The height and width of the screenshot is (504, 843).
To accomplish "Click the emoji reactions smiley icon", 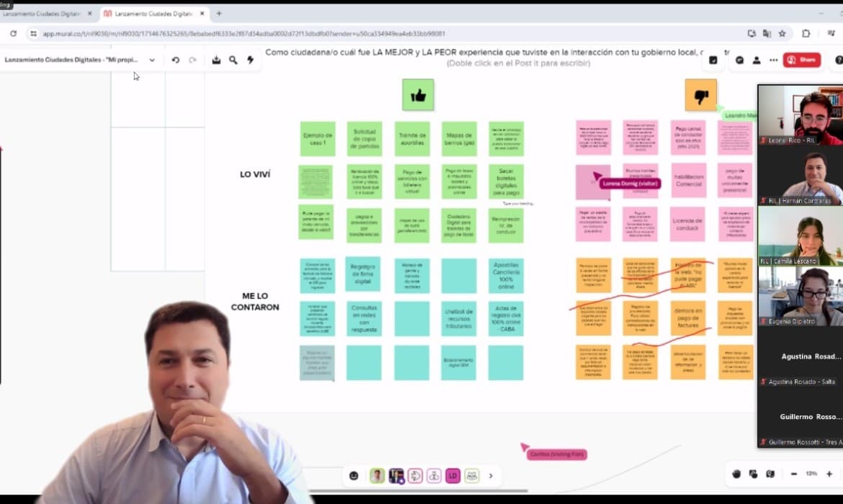I will pos(354,476).
